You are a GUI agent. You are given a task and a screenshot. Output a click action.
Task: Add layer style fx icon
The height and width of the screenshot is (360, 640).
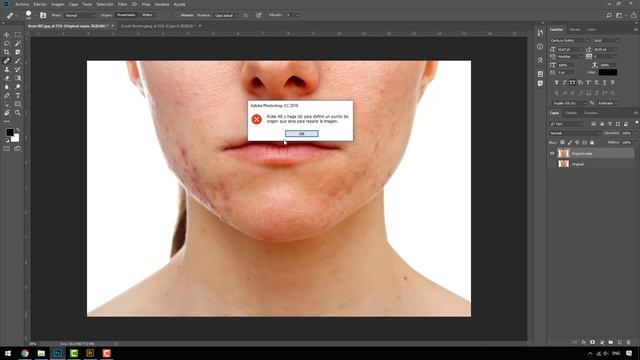point(584,342)
